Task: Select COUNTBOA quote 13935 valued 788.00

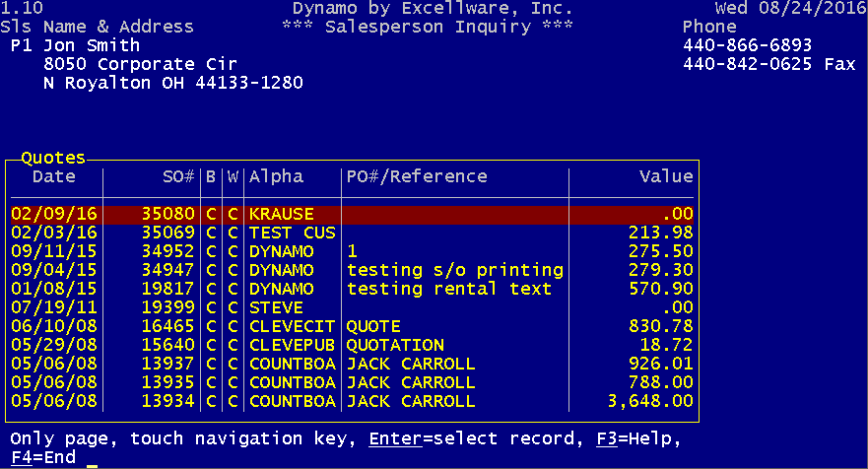Action: [352, 382]
